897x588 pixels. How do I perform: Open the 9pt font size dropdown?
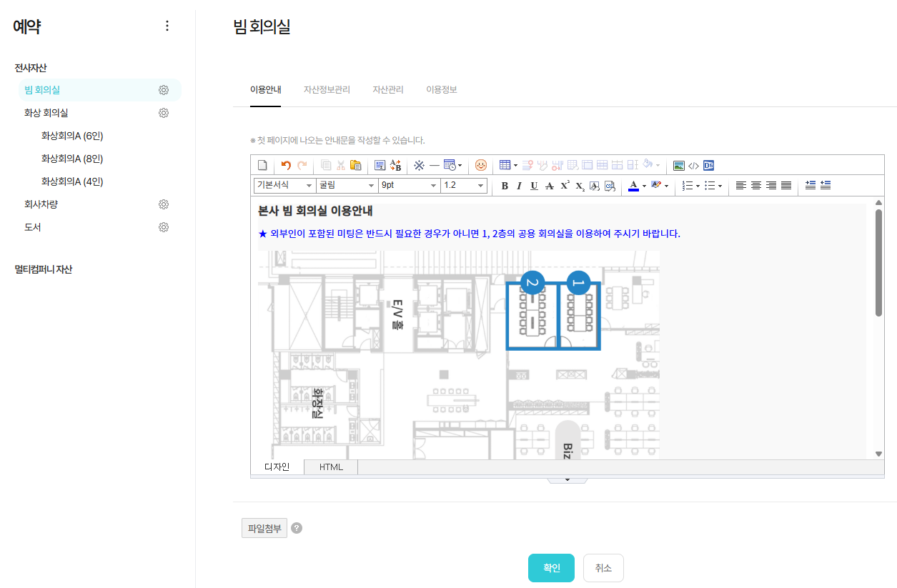(x=410, y=185)
